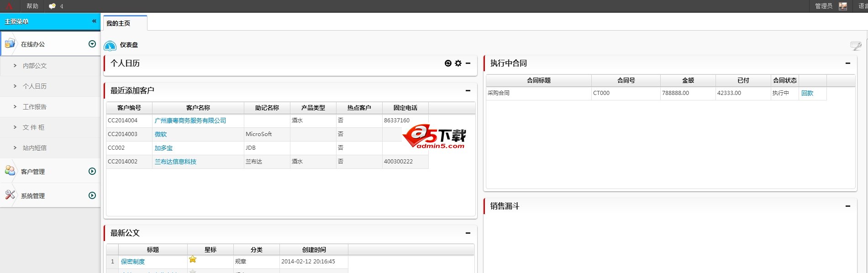Open 文件柜 in the sidebar
The height and width of the screenshot is (273, 868).
(34, 127)
